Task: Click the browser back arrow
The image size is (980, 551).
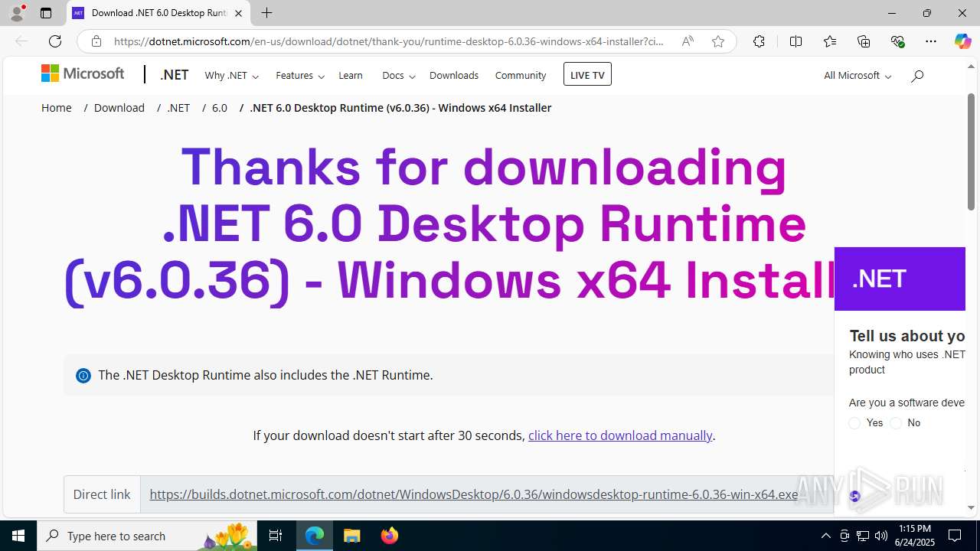Action: click(21, 41)
